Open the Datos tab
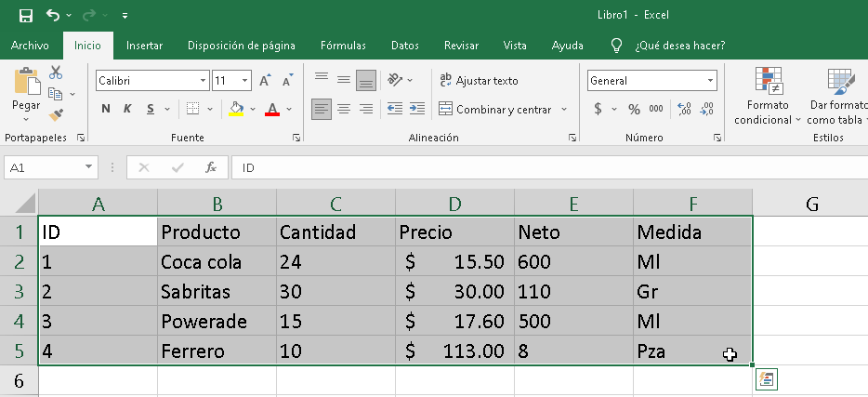The width and height of the screenshot is (868, 397). coord(404,46)
